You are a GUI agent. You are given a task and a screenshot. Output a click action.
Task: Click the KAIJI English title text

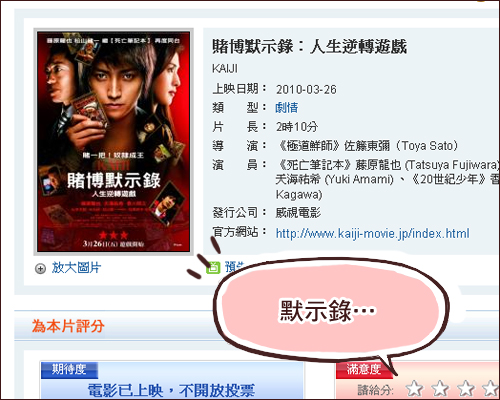[x=225, y=69]
